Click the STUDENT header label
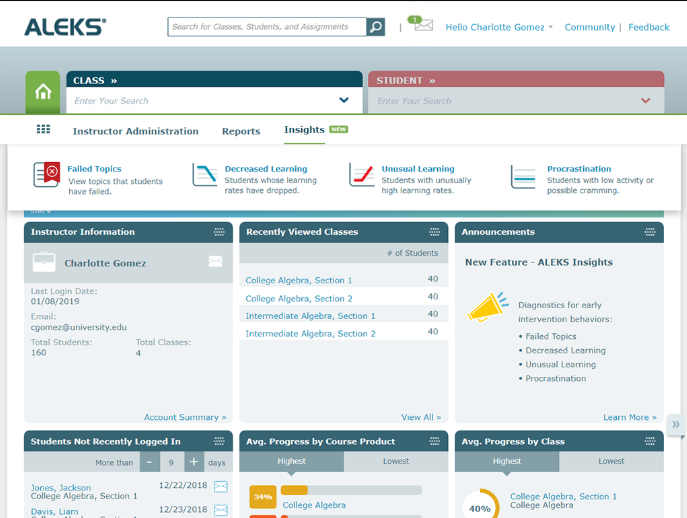The height and width of the screenshot is (518, 687). tap(400, 81)
